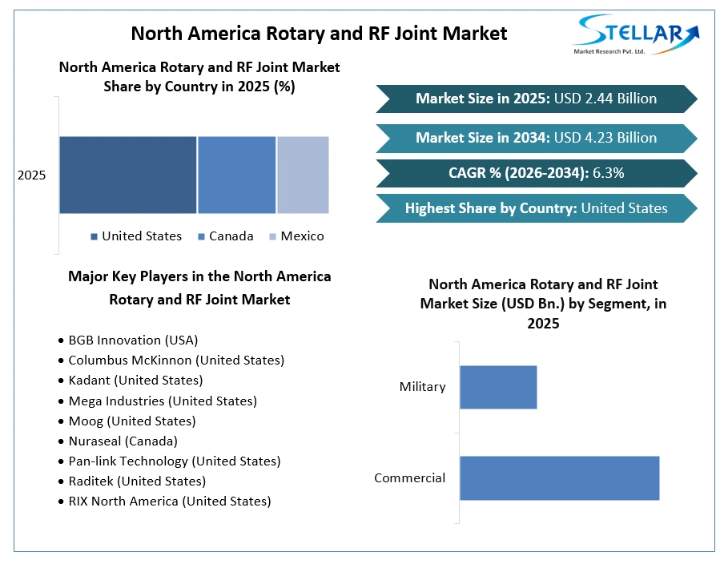Click Mega Industries (United States) entry

163,401
